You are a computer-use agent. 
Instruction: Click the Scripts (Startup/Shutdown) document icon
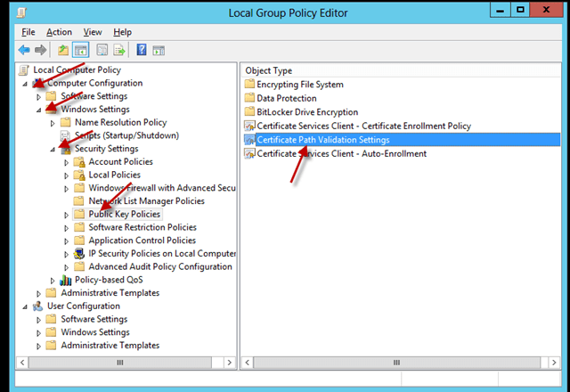pyautogui.click(x=65, y=135)
